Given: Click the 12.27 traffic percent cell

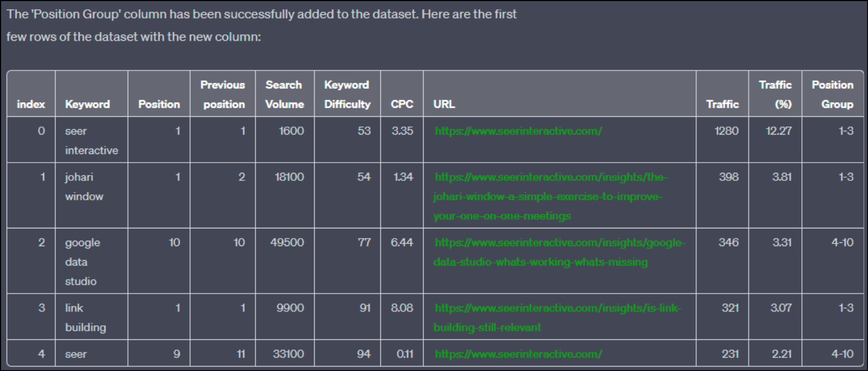Looking at the screenshot, I should point(779,131).
